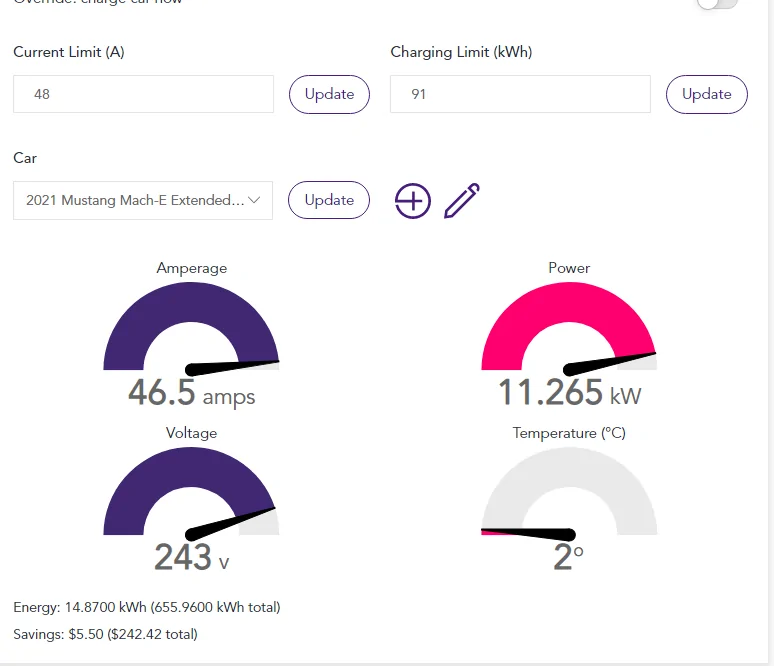Viewport: 774px width, 666px height.
Task: Expand car list via dropdown chevron
Action: pyautogui.click(x=254, y=200)
